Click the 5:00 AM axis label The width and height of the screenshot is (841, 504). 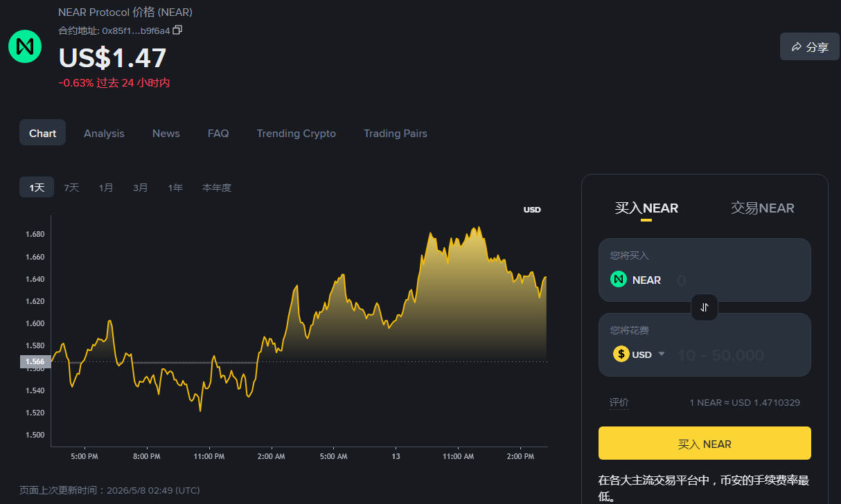click(x=333, y=456)
